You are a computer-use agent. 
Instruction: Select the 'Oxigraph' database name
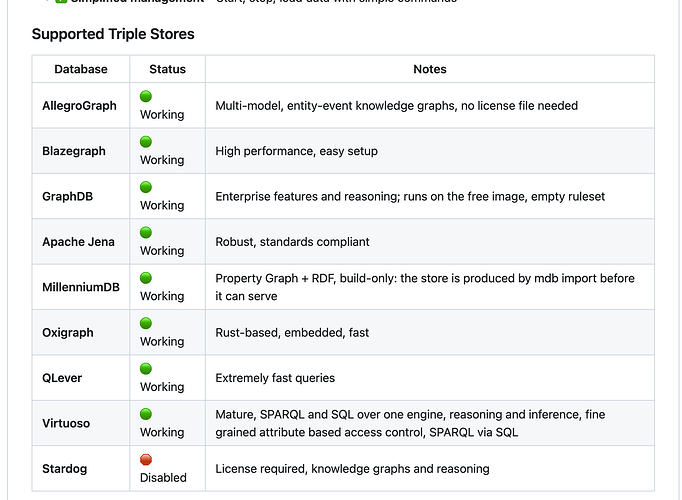[68, 333]
